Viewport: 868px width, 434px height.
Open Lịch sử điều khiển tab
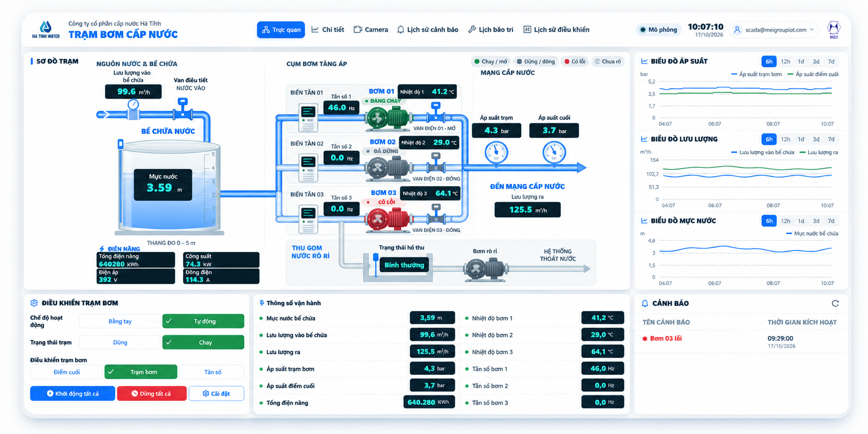click(x=556, y=30)
